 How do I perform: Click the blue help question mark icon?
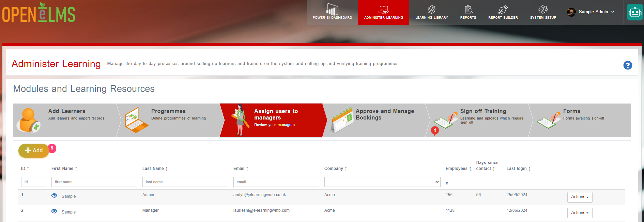(628, 65)
